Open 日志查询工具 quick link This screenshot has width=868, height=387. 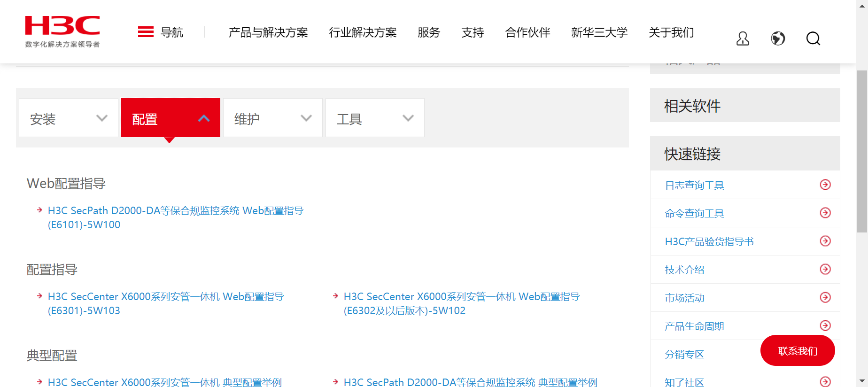694,185
